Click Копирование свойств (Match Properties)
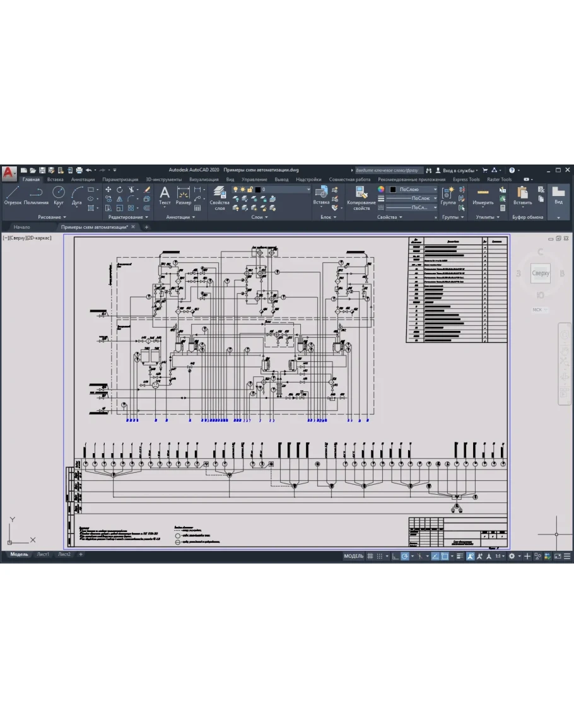Image resolution: width=574 pixels, height=728 pixels. (361, 197)
